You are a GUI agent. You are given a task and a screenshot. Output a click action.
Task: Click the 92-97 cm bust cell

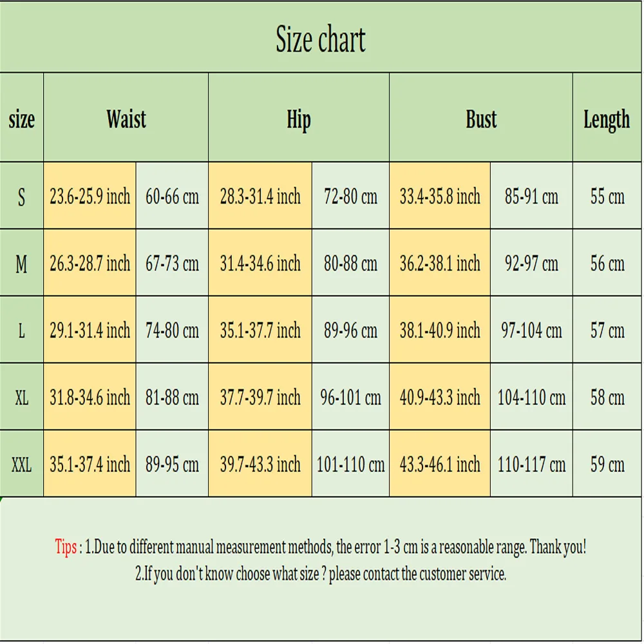pos(531,263)
